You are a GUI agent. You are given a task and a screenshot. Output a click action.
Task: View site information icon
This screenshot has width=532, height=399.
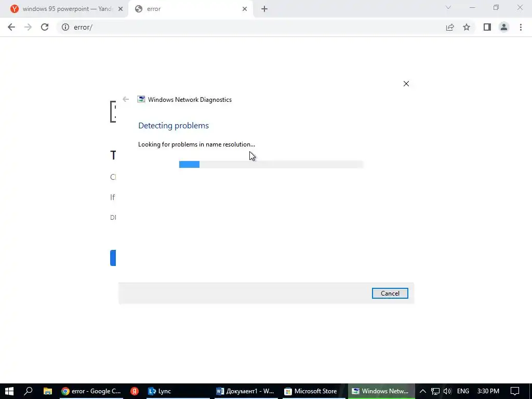click(x=65, y=27)
